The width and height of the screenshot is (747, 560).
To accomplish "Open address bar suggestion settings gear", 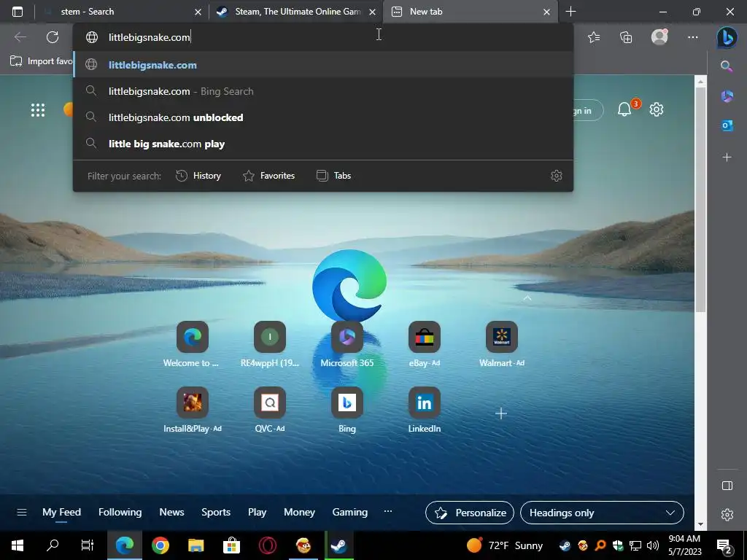I will point(557,176).
